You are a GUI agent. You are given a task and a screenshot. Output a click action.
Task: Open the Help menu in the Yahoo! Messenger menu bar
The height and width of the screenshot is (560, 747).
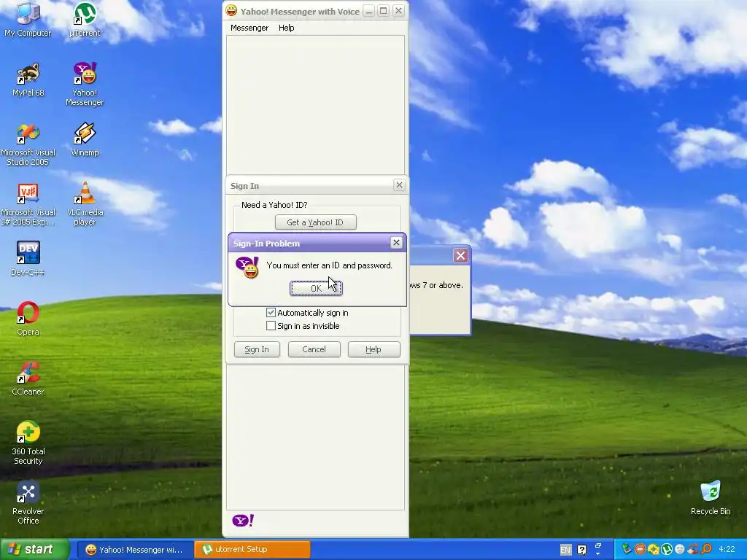[286, 28]
